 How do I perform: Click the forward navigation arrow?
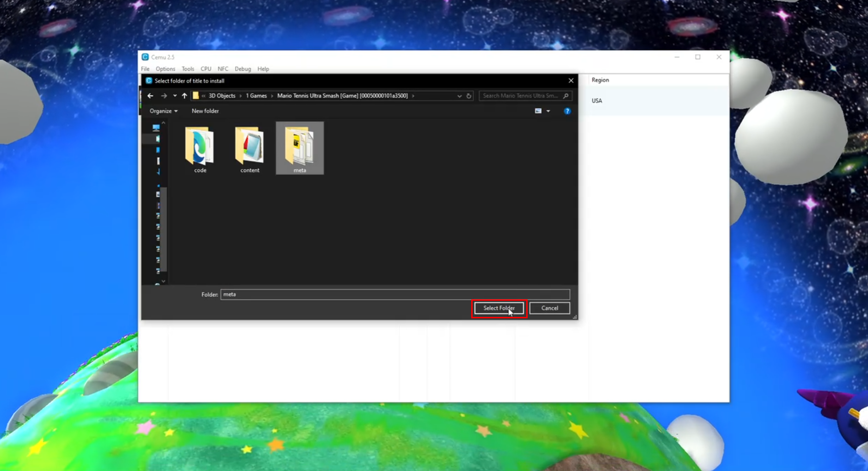[x=164, y=96]
